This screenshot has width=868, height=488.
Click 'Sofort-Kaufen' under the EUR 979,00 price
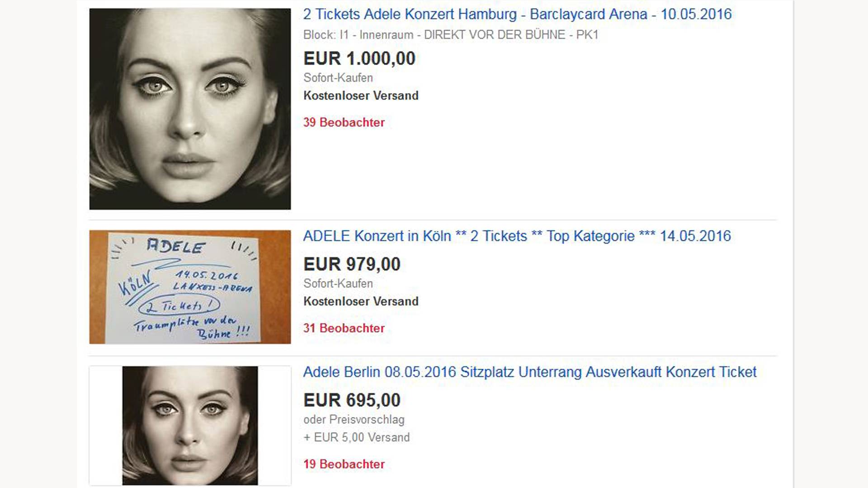coord(338,284)
